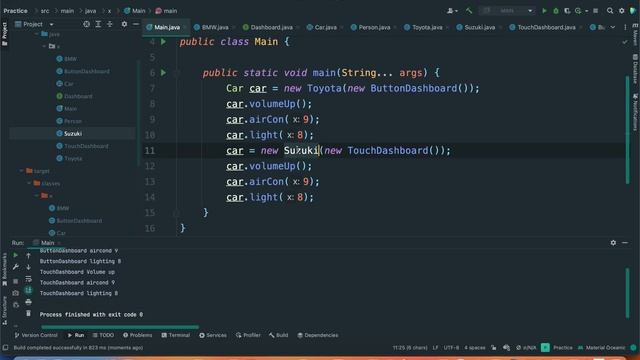Viewport: 640px width, 360px height.
Task: Expand all in Project panel
Action: click(x=98, y=24)
